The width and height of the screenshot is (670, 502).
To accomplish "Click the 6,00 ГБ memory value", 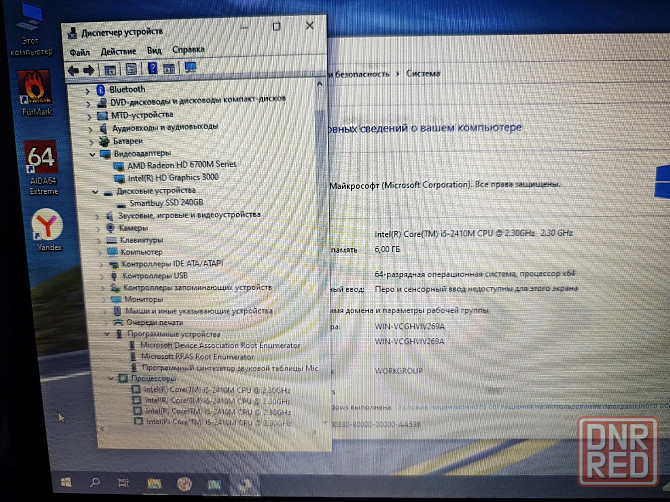I will click(x=388, y=249).
